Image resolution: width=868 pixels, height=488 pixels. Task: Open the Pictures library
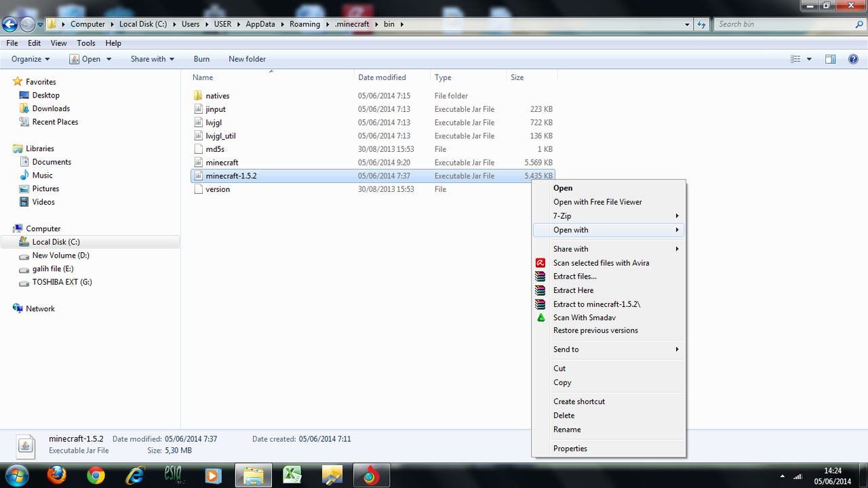point(45,188)
